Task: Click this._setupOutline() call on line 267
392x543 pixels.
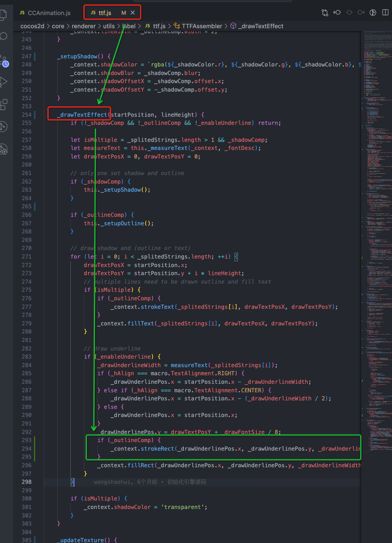Action: click(x=119, y=223)
